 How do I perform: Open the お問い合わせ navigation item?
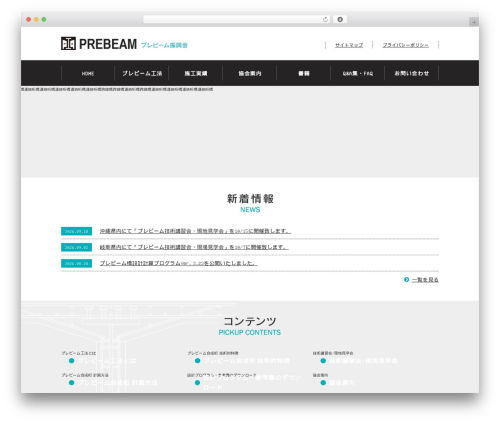coord(412,73)
